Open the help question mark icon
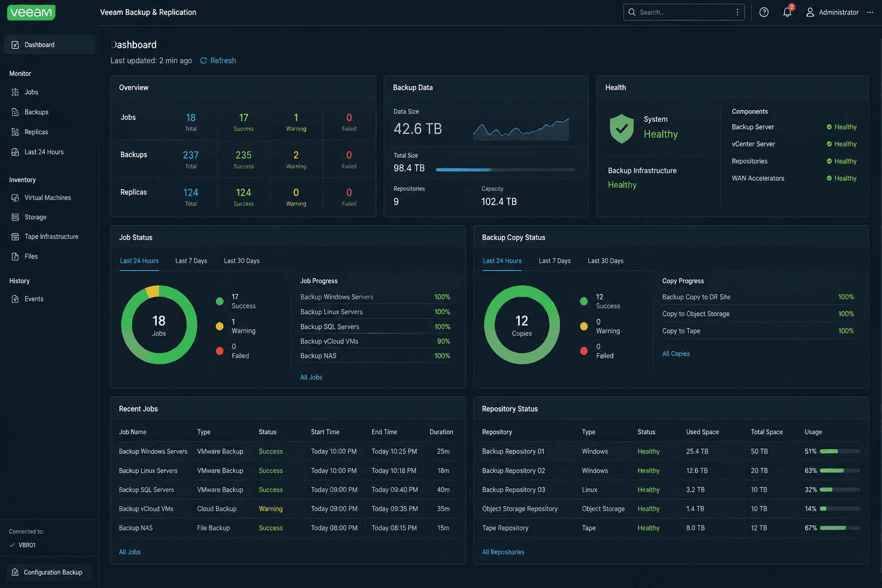The height and width of the screenshot is (588, 882). 764,12
